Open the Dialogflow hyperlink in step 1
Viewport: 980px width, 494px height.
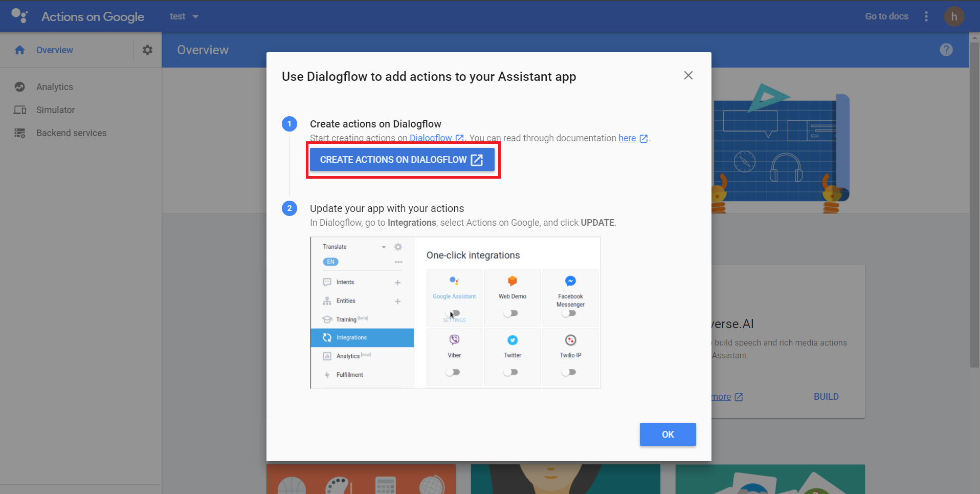[x=431, y=138]
